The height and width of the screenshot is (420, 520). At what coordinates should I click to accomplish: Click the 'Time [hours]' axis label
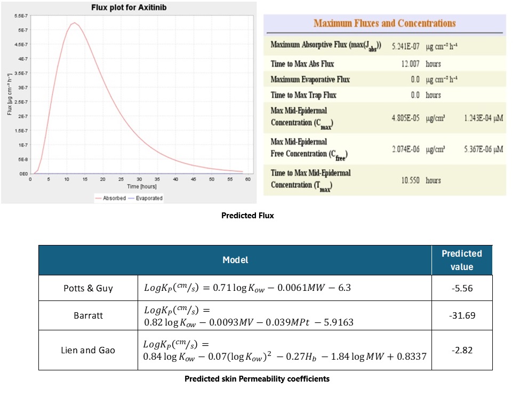click(142, 186)
